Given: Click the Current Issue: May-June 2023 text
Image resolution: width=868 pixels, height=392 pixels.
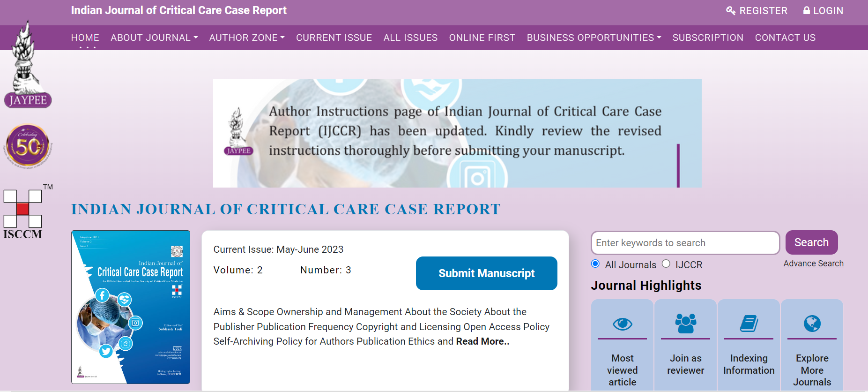Looking at the screenshot, I should (278, 249).
